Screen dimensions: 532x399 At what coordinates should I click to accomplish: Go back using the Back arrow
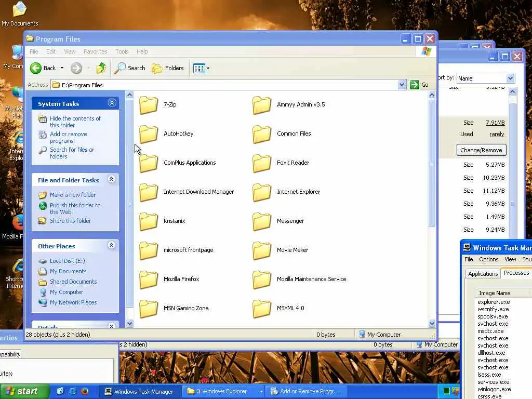(43, 68)
